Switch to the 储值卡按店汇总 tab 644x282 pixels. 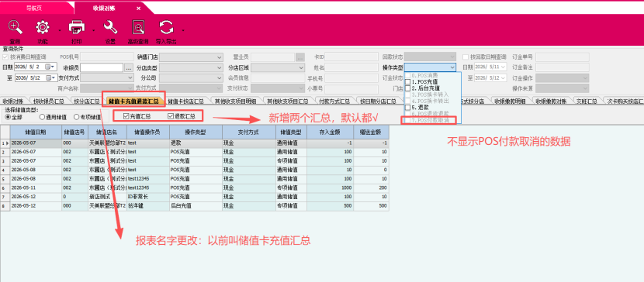click(x=185, y=101)
